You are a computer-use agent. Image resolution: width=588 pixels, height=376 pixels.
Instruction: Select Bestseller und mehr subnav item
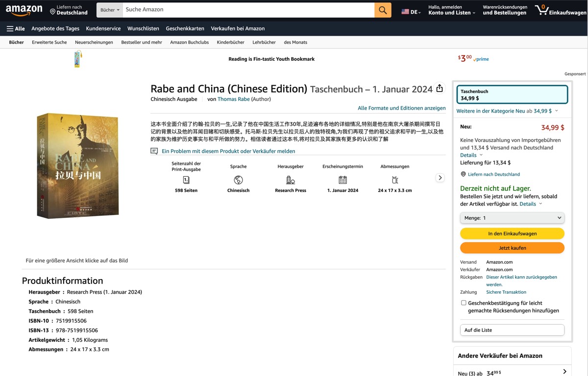point(142,43)
